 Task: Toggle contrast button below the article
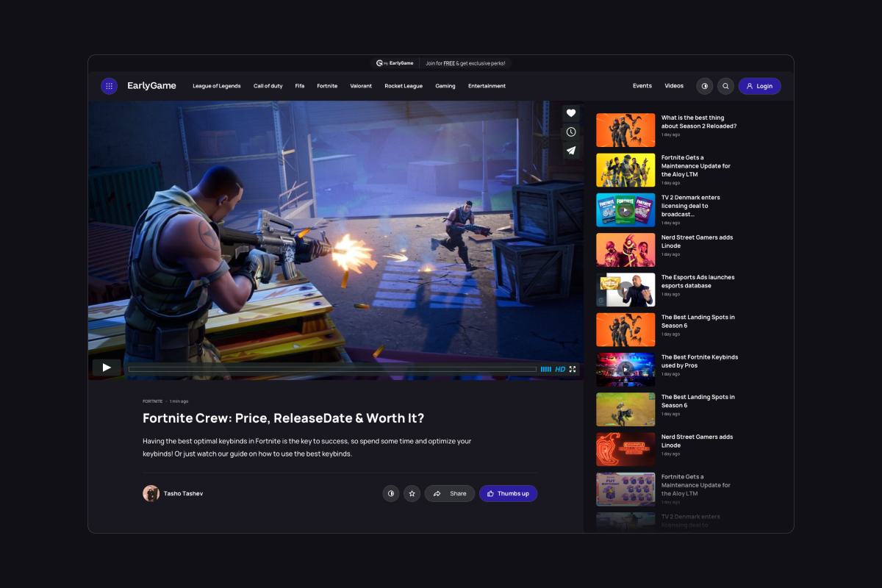pyautogui.click(x=391, y=494)
